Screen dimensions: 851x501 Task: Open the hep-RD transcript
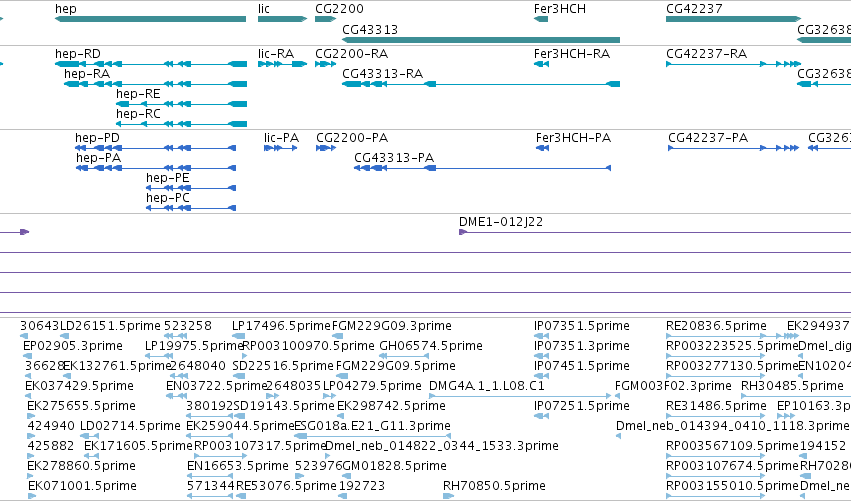tap(78, 54)
